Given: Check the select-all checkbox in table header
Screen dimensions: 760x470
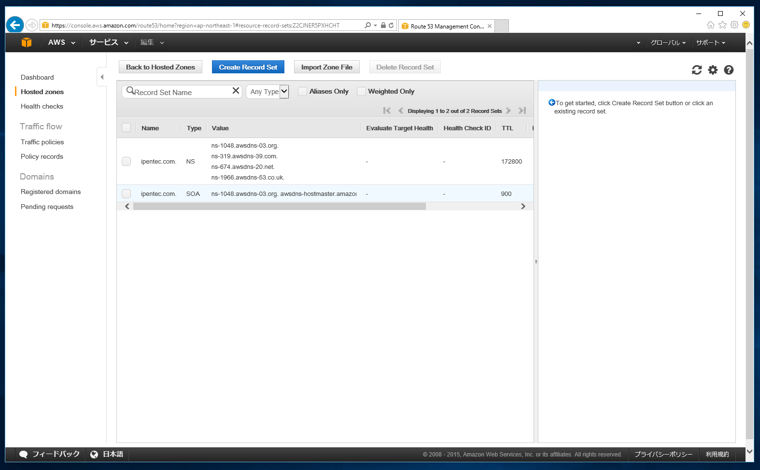Looking at the screenshot, I should [126, 128].
